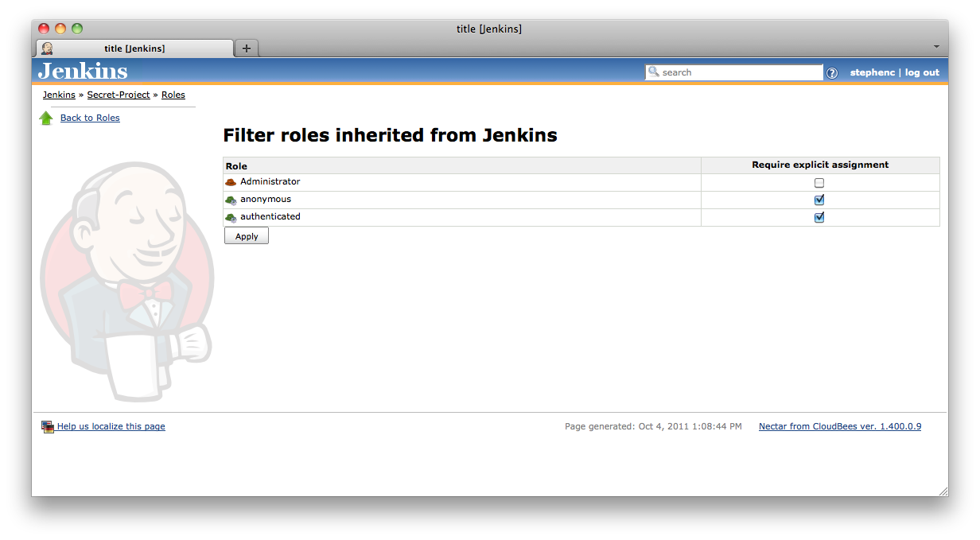The image size is (980, 540).
Task: Click the Jenkins logo in header
Action: click(x=83, y=72)
